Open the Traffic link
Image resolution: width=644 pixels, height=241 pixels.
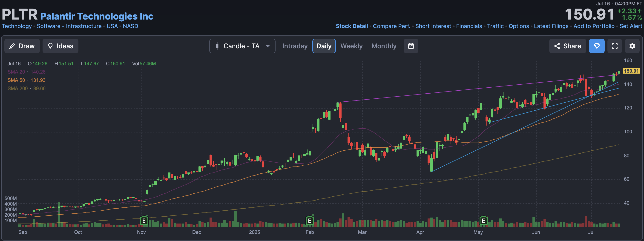tap(495, 26)
